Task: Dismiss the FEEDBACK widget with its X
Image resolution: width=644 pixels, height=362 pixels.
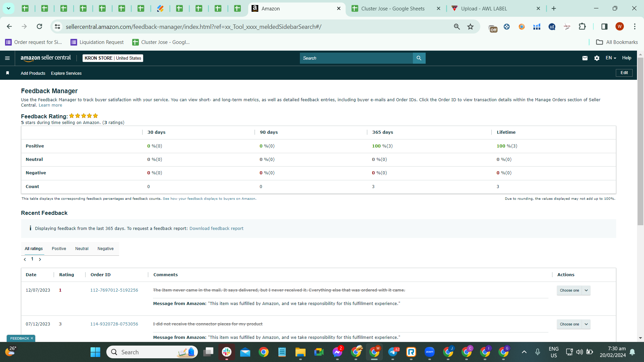Action: 32,338
